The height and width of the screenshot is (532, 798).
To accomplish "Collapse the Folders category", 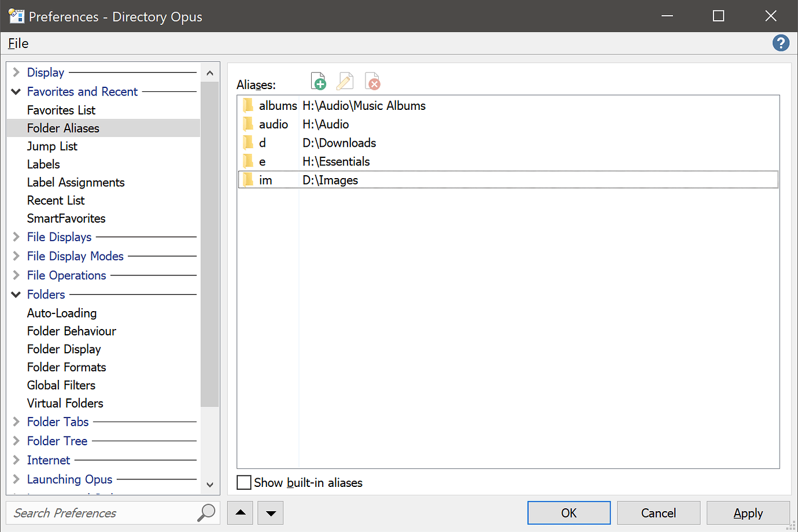I will coord(16,294).
